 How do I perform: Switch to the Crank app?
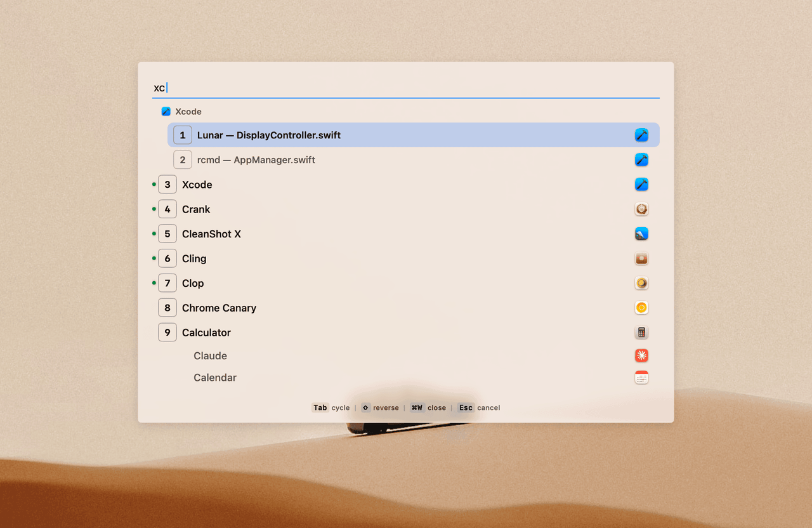tap(406, 209)
